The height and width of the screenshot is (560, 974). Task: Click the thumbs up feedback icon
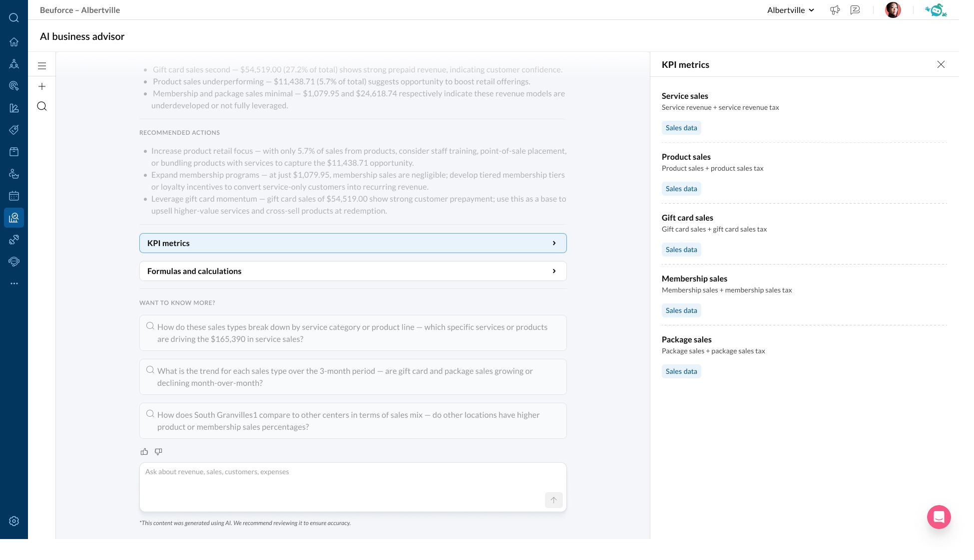[x=144, y=452]
